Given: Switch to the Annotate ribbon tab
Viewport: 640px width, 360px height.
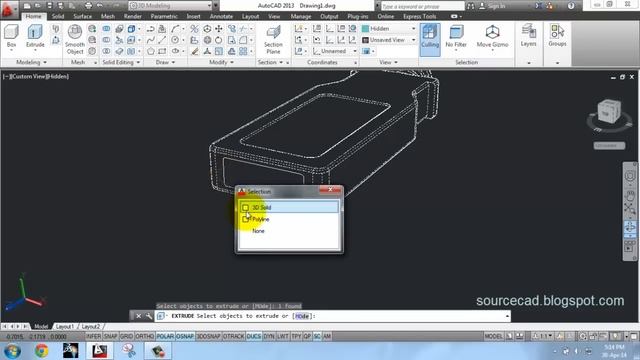Looking at the screenshot, I should pyautogui.click(x=221, y=16).
